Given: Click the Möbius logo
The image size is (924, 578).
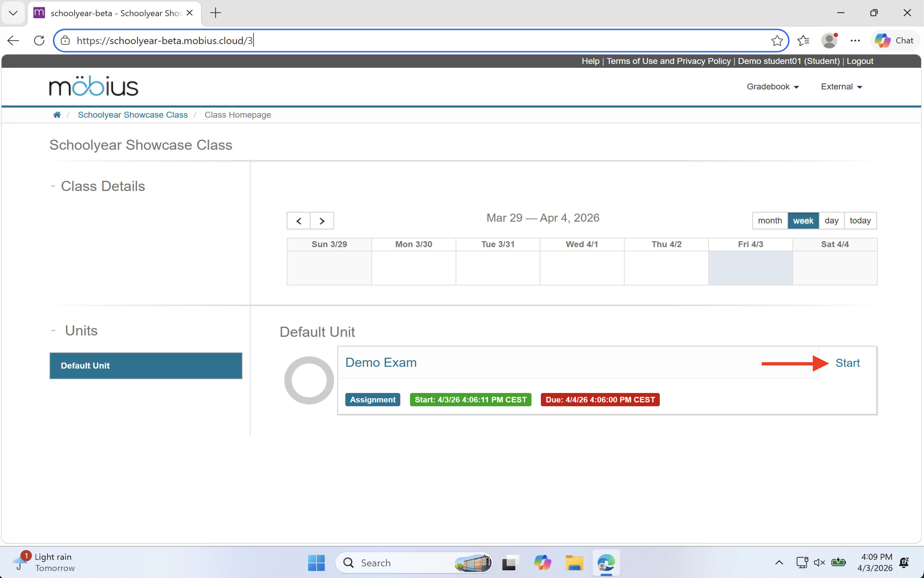Looking at the screenshot, I should click(94, 86).
